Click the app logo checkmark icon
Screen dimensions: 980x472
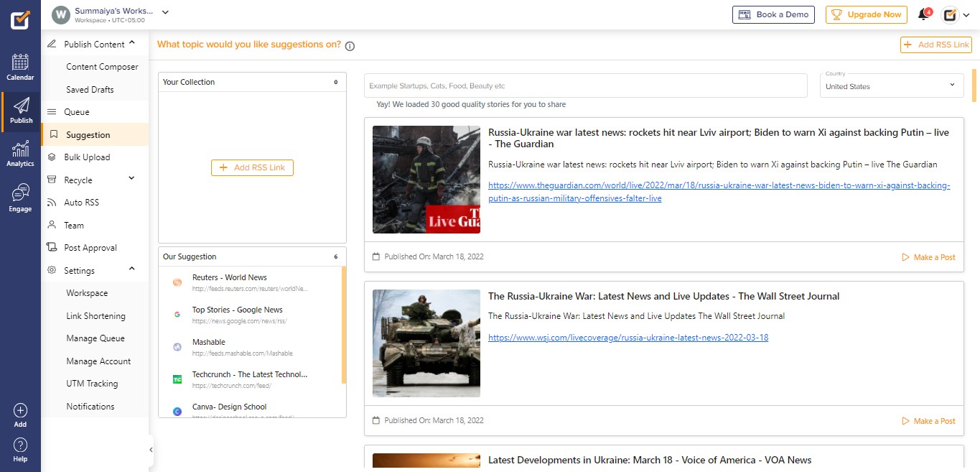coord(20,19)
